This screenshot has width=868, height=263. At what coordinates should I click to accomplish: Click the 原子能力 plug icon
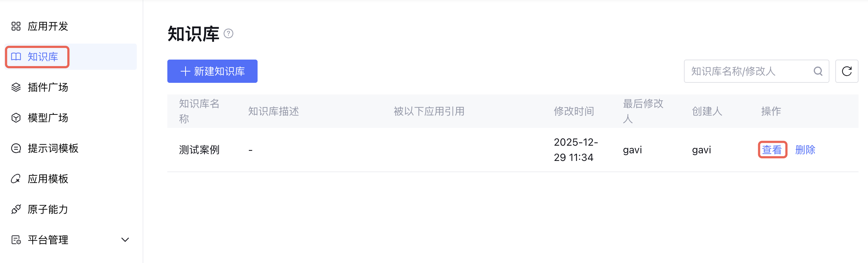[16, 209]
